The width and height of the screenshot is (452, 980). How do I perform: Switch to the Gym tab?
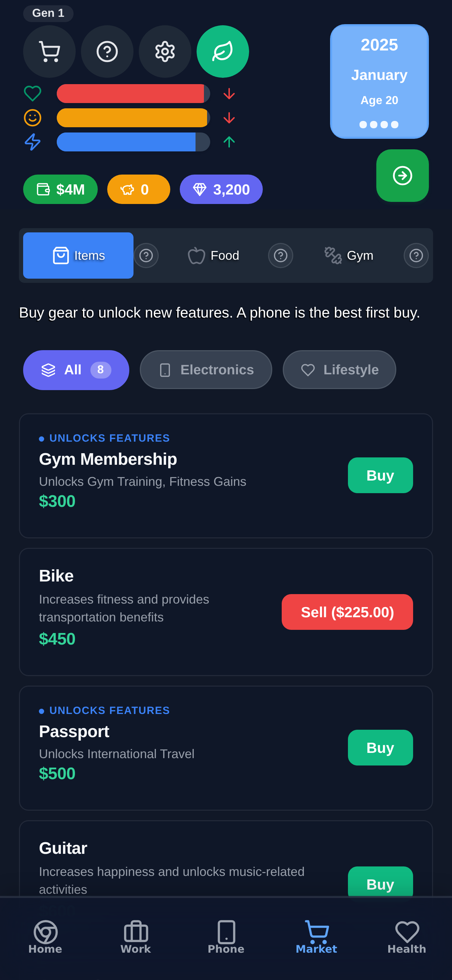click(349, 256)
